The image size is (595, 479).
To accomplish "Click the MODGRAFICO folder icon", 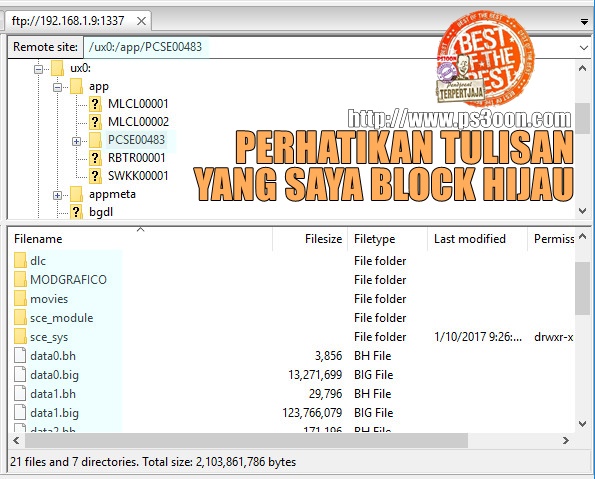I will point(20,279).
